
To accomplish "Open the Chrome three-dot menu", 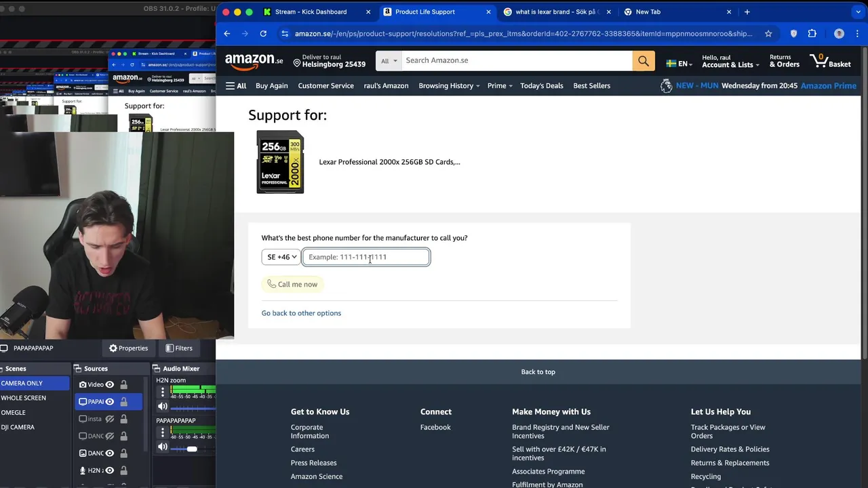I will pos(856,33).
